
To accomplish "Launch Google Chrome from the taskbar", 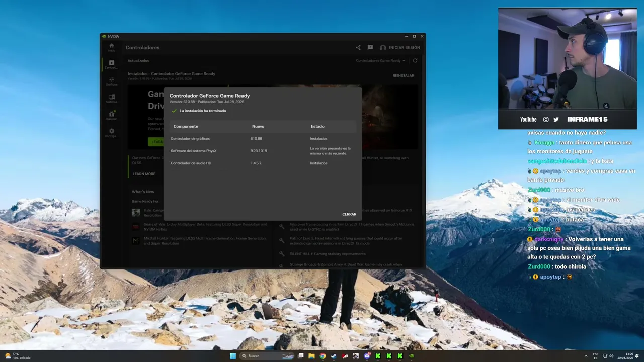I will tap(323, 356).
